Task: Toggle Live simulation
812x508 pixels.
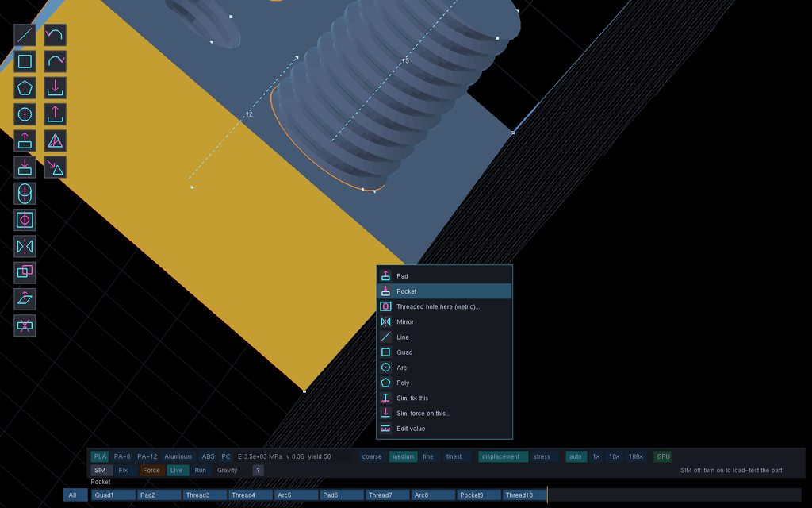Action: [x=177, y=470]
